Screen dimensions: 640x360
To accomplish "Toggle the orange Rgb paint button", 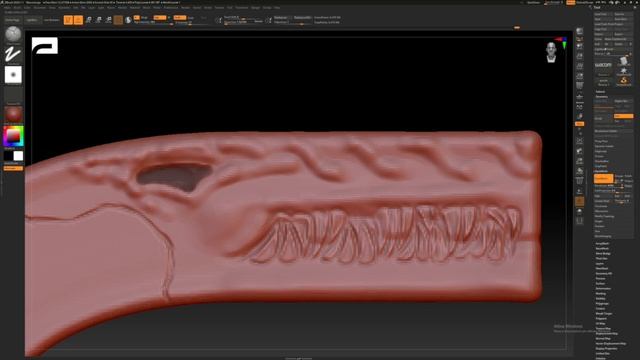I will pos(160,18).
